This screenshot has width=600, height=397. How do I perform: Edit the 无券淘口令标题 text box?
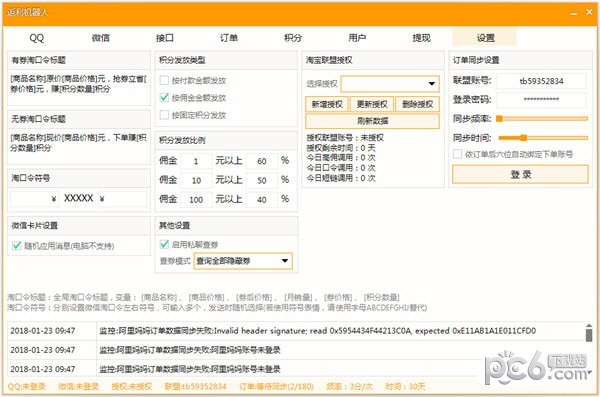coord(79,146)
